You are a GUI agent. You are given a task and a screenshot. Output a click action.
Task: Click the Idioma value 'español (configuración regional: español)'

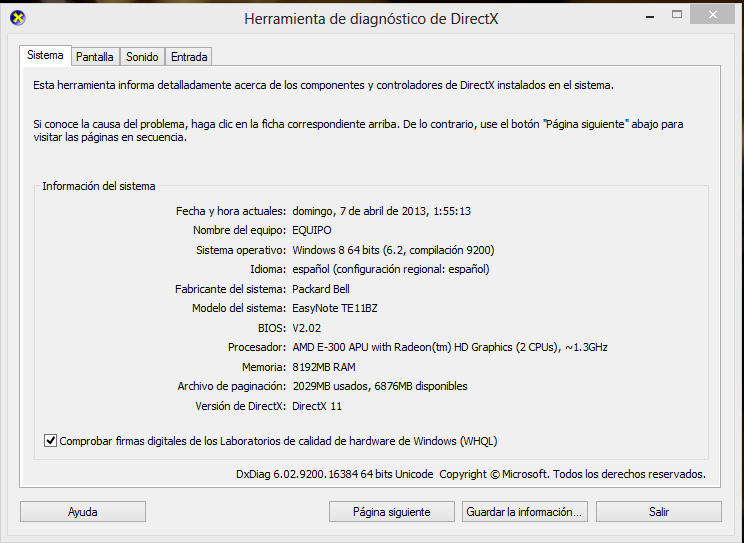pyautogui.click(x=391, y=269)
